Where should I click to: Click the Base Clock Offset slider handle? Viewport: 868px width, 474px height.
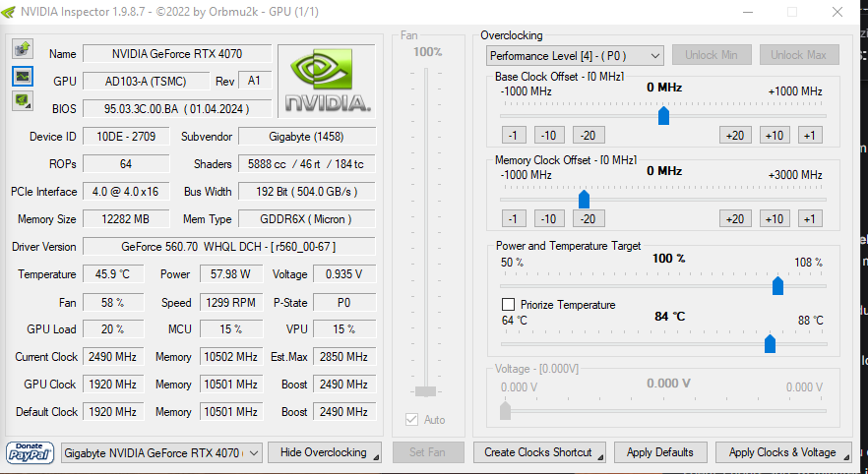pos(663,116)
